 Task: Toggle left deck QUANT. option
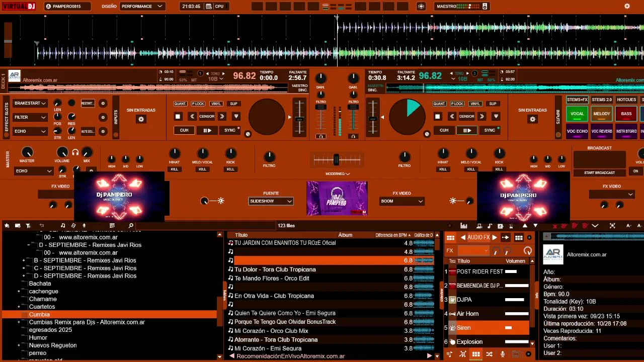coord(180,104)
